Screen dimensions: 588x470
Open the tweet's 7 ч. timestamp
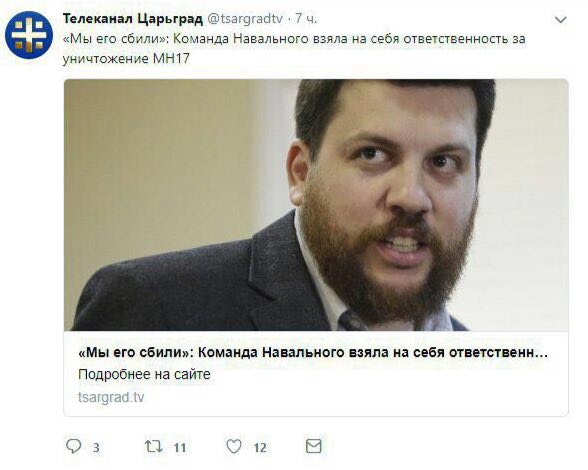point(306,18)
